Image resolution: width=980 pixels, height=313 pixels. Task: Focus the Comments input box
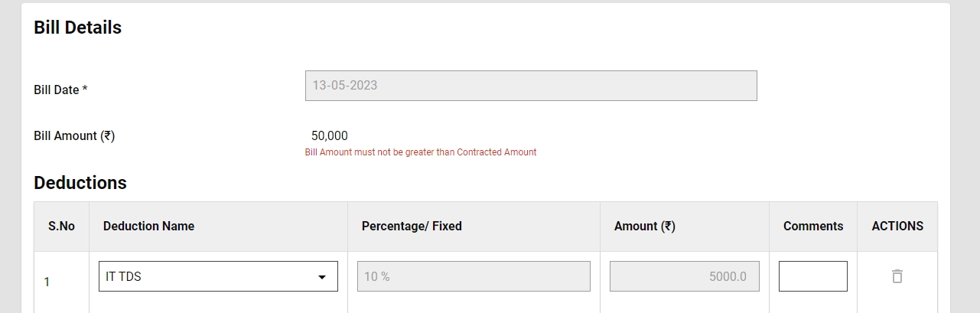pos(812,276)
